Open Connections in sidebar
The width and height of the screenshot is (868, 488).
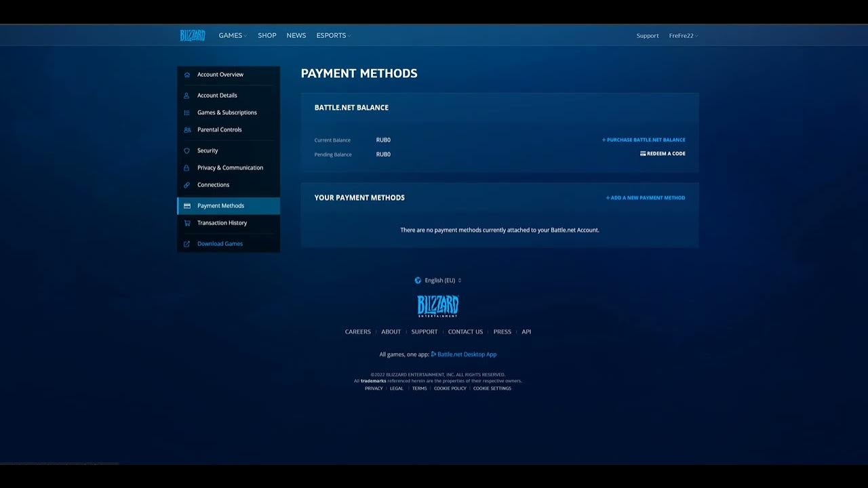point(229,184)
